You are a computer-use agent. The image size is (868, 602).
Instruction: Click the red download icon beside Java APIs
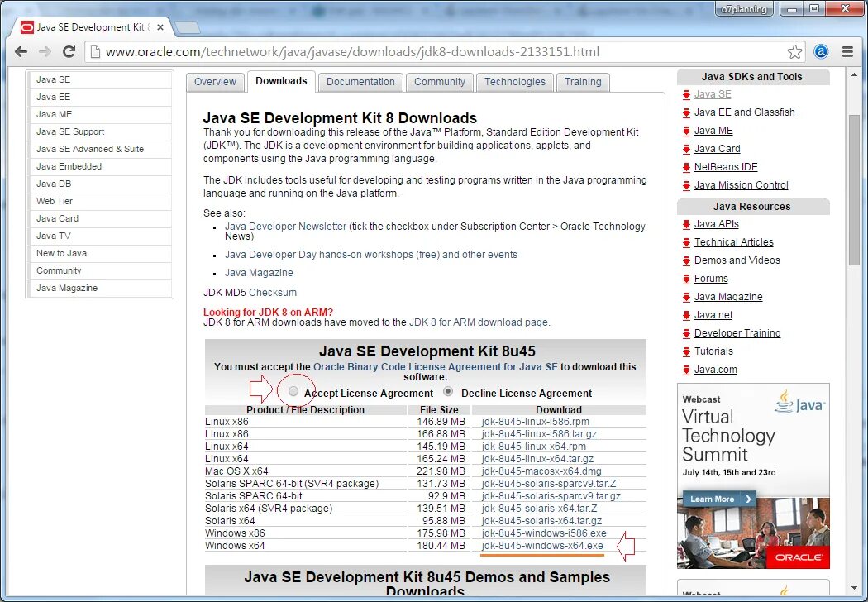(x=686, y=224)
